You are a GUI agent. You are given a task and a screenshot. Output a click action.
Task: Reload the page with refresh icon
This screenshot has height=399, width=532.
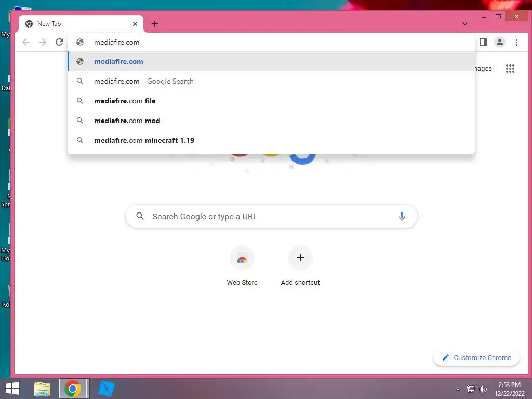59,42
